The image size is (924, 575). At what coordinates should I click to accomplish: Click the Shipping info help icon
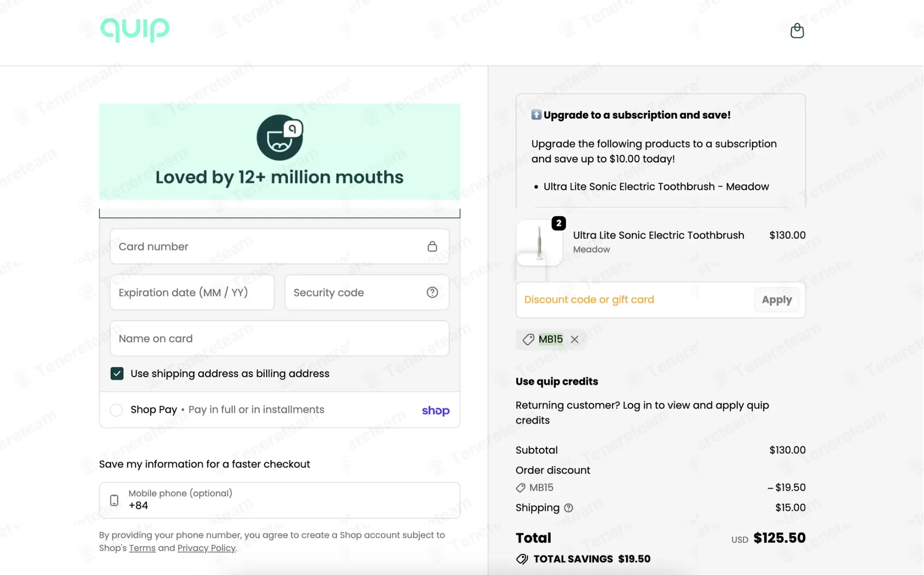point(568,508)
